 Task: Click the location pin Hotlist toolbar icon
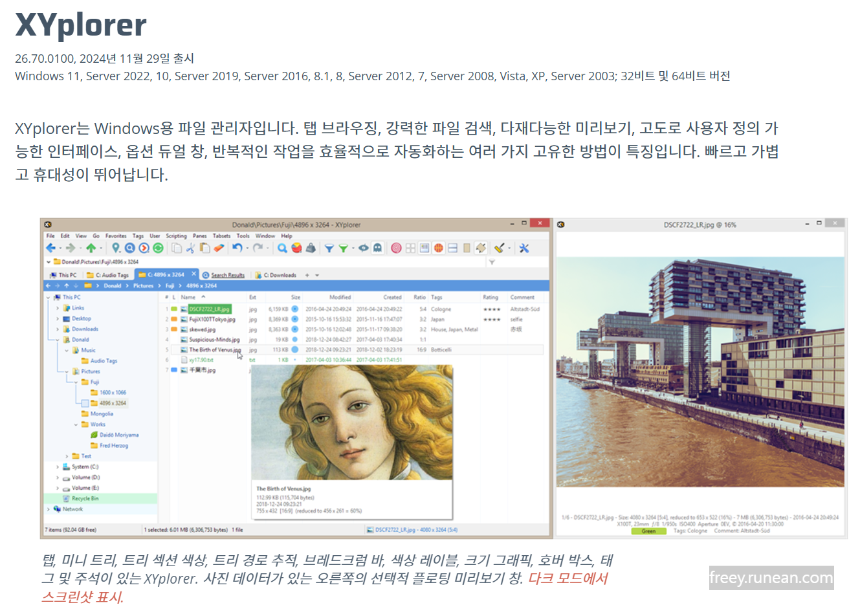click(116, 248)
